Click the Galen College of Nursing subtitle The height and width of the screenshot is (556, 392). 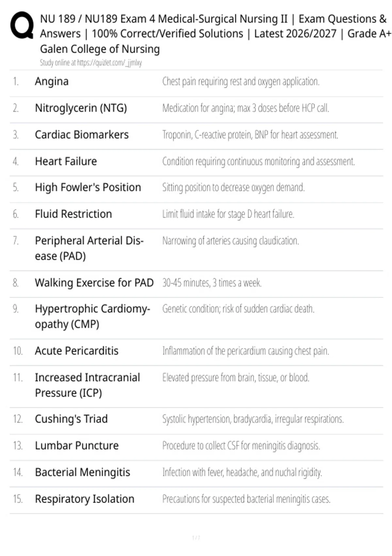point(100,49)
